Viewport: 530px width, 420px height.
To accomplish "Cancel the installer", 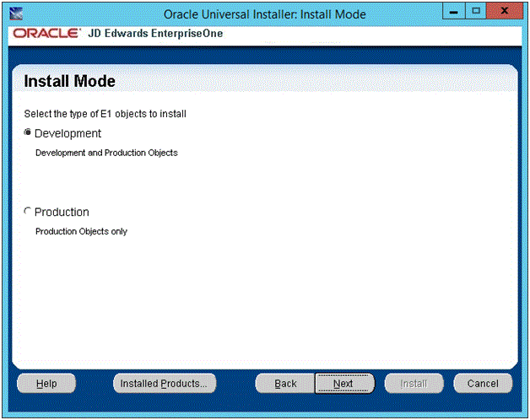I will click(x=483, y=384).
